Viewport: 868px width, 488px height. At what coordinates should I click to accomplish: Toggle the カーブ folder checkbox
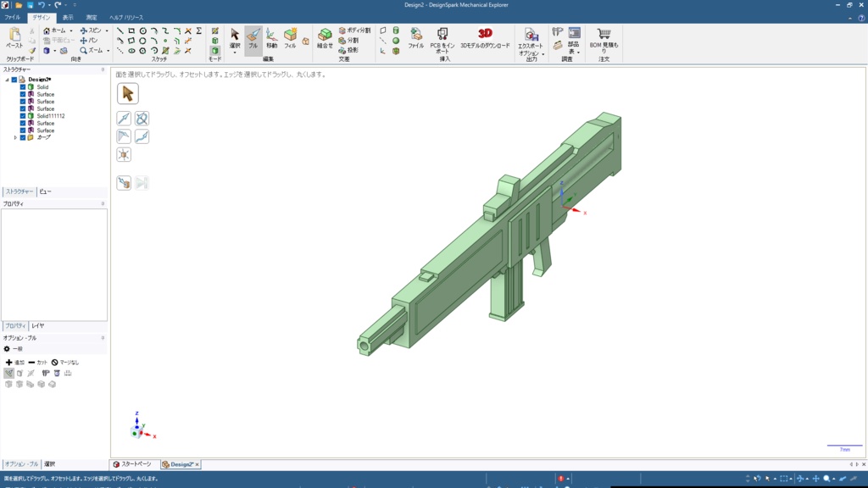pyautogui.click(x=23, y=138)
